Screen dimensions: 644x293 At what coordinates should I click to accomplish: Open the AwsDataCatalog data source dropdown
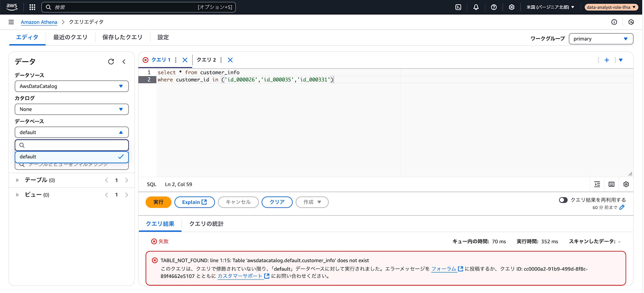pyautogui.click(x=71, y=86)
